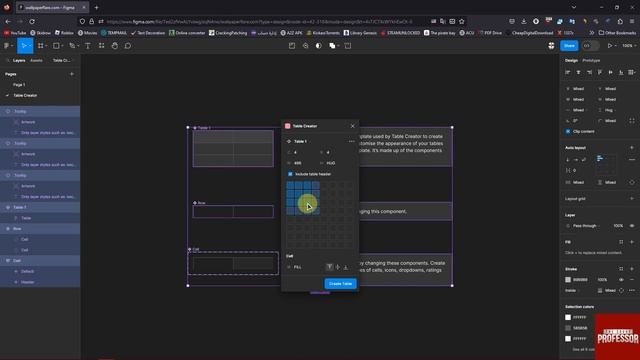Viewport: 640px width, 360px height.
Task: Select the Table Creator page
Action: point(25,96)
